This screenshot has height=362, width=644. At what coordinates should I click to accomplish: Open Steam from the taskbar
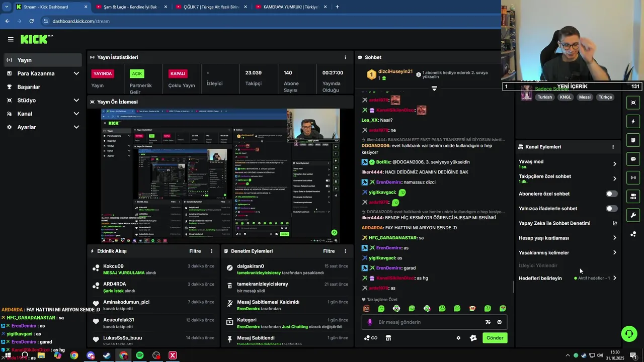pos(107,355)
